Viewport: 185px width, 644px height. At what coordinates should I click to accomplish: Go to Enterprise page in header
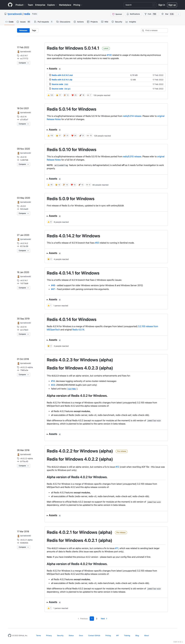tap(40, 5)
